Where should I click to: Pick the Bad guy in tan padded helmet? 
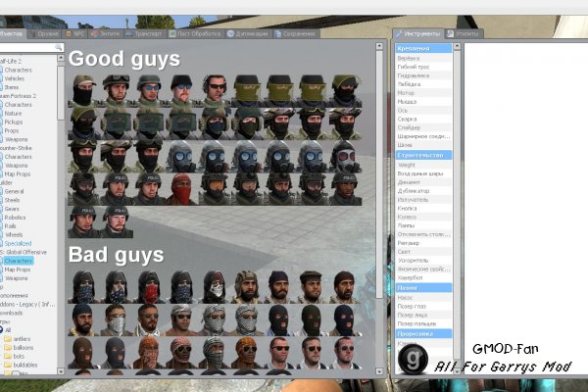coord(248,287)
